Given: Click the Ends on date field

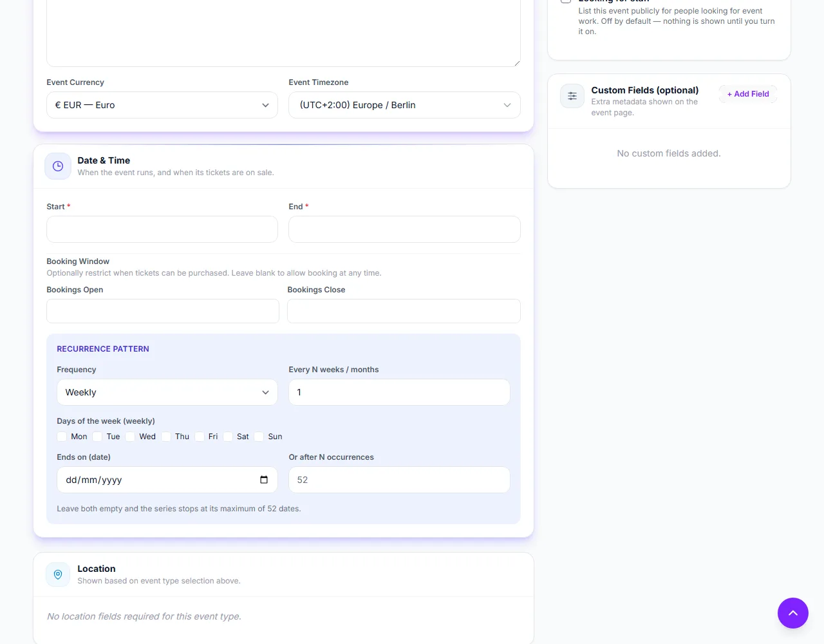Looking at the screenshot, I should click(x=167, y=480).
